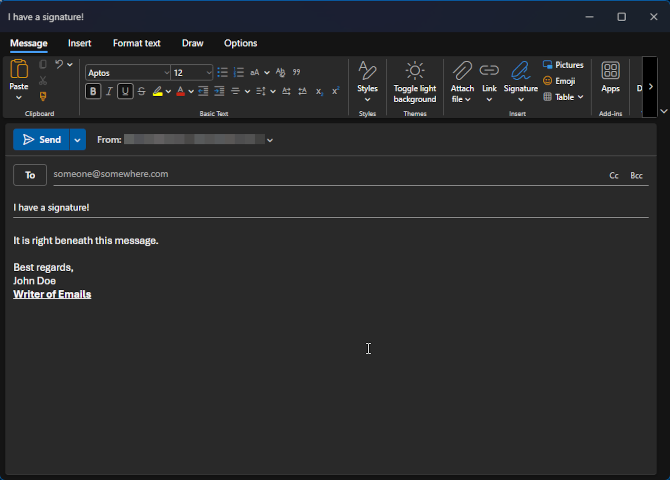Viewport: 670px width, 480px height.
Task: Click the To recipients button
Action: point(30,175)
